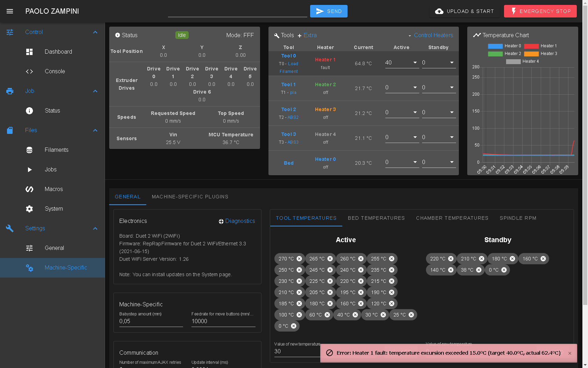This screenshot has height=368, width=588.
Task: Click the Dashboard grid icon
Action: point(29,52)
